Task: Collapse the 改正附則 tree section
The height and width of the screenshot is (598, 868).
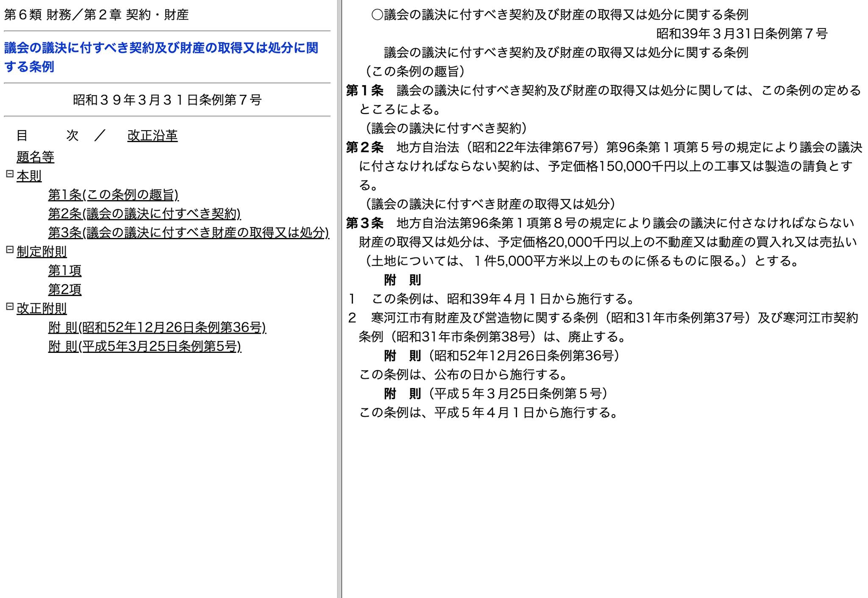Action: [x=10, y=306]
